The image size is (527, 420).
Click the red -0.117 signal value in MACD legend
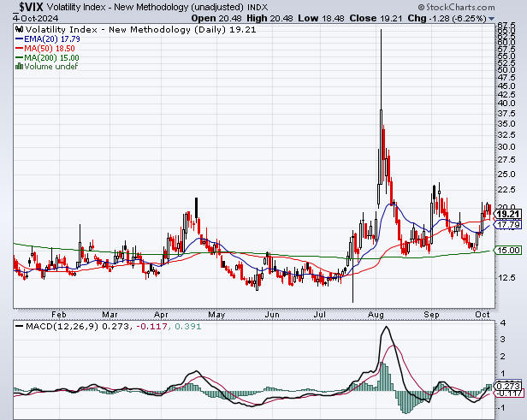coord(152,326)
